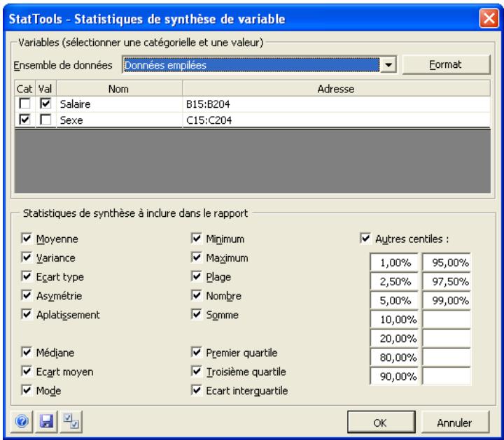Disable the Troisième quartile checkbox
Image resolution: width=504 pixels, height=440 pixels.
point(197,371)
